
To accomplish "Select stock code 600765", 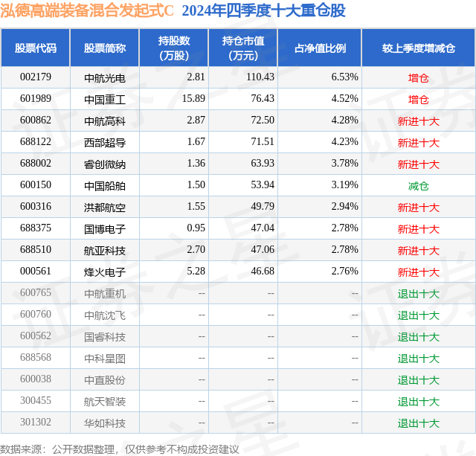I will (36, 292).
